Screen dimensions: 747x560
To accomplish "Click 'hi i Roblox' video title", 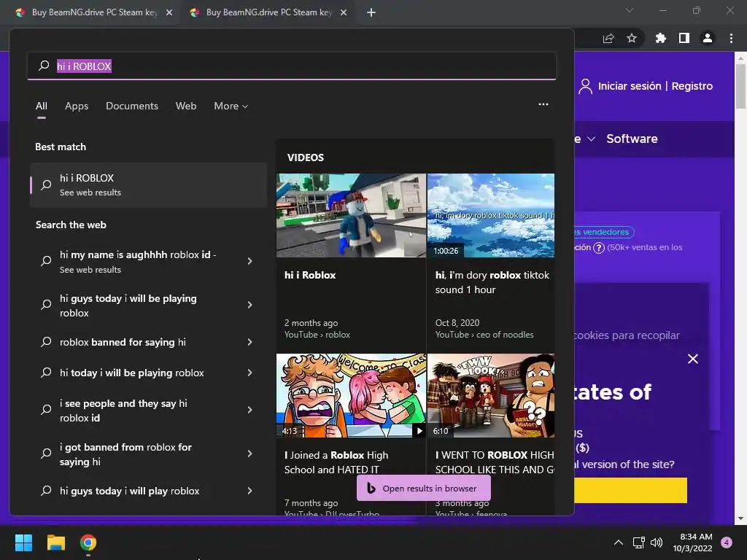I will pos(309,275).
